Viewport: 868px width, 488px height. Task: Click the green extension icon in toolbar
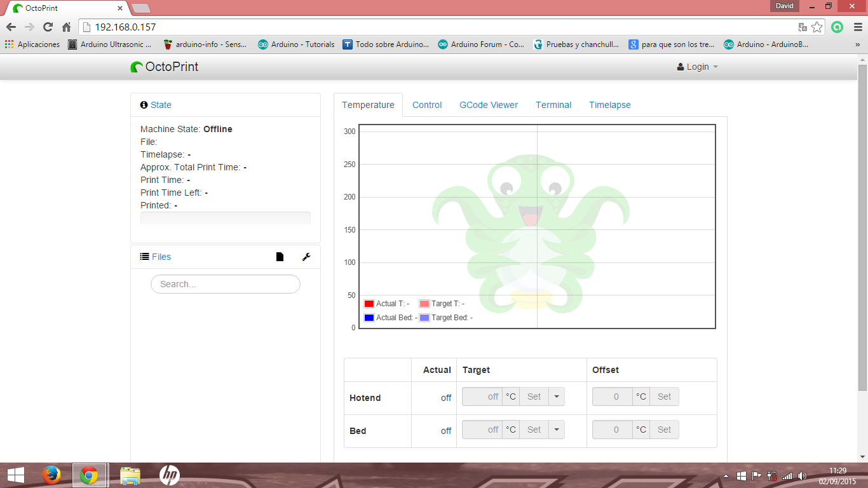point(837,27)
